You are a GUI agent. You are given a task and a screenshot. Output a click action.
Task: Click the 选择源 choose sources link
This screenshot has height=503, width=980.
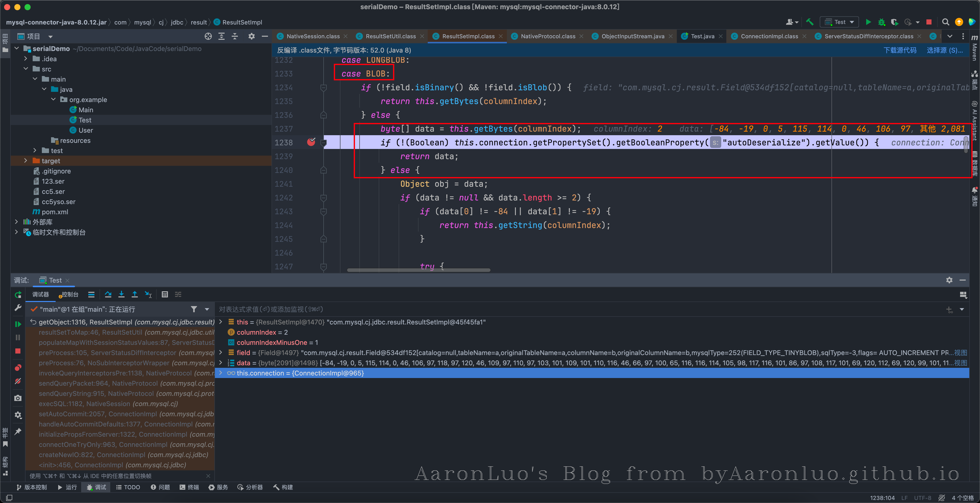coord(944,50)
